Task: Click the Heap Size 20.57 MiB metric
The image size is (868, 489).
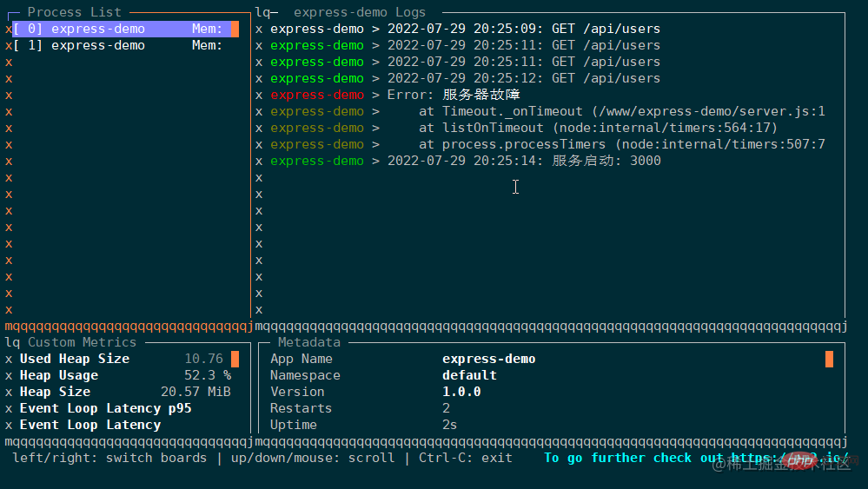Action: coord(125,393)
